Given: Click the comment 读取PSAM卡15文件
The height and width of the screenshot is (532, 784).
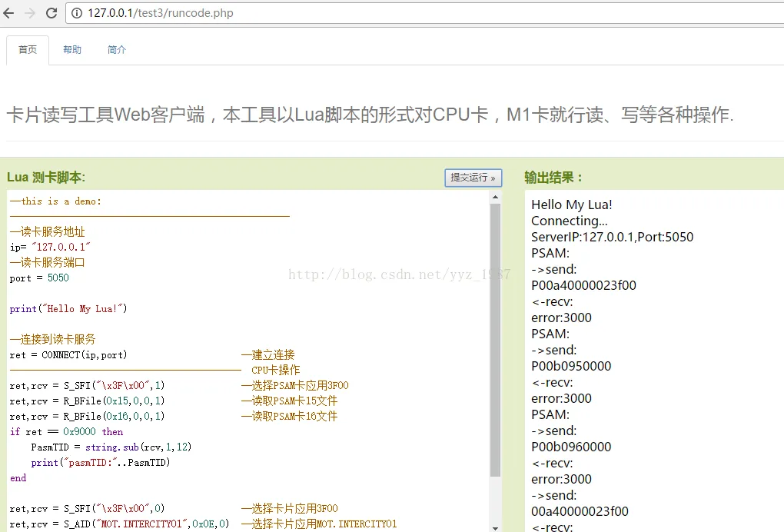Looking at the screenshot, I should click(x=290, y=401).
